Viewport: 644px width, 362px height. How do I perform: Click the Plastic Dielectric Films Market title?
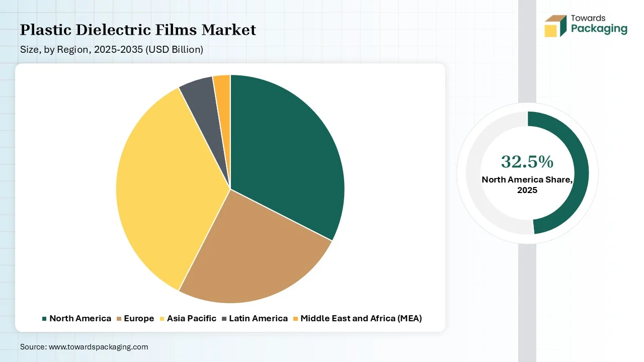point(138,30)
